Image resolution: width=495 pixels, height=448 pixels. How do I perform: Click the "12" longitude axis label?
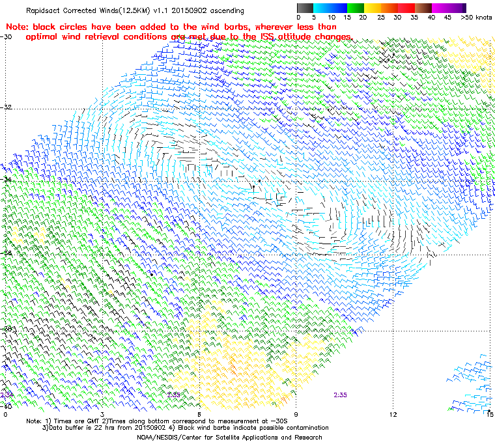[393, 414]
